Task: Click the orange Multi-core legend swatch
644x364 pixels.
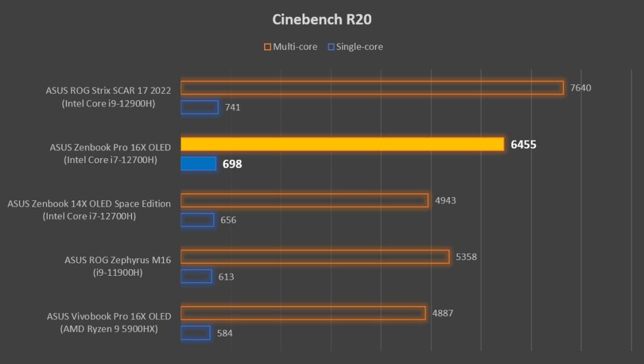Action: tap(267, 47)
